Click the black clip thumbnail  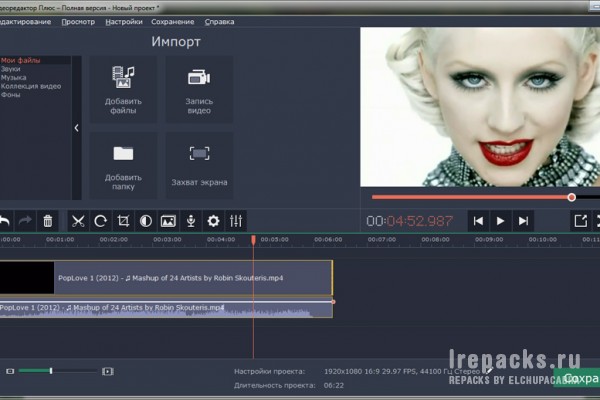point(27,278)
